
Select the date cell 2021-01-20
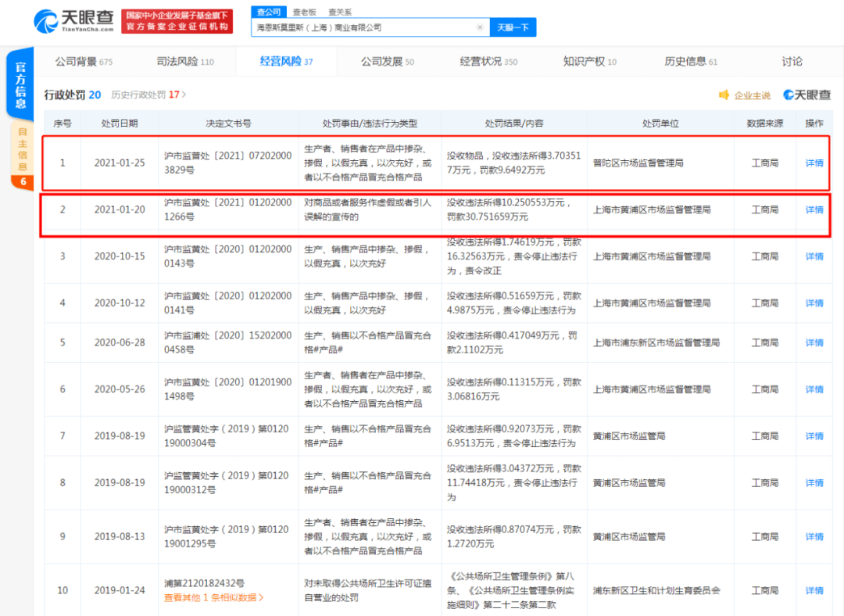point(120,210)
